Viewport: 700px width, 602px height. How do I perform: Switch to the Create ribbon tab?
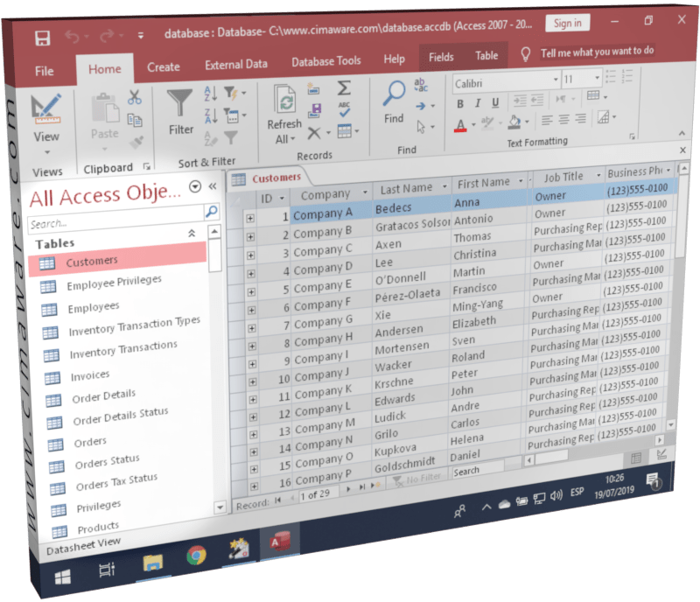[x=164, y=65]
